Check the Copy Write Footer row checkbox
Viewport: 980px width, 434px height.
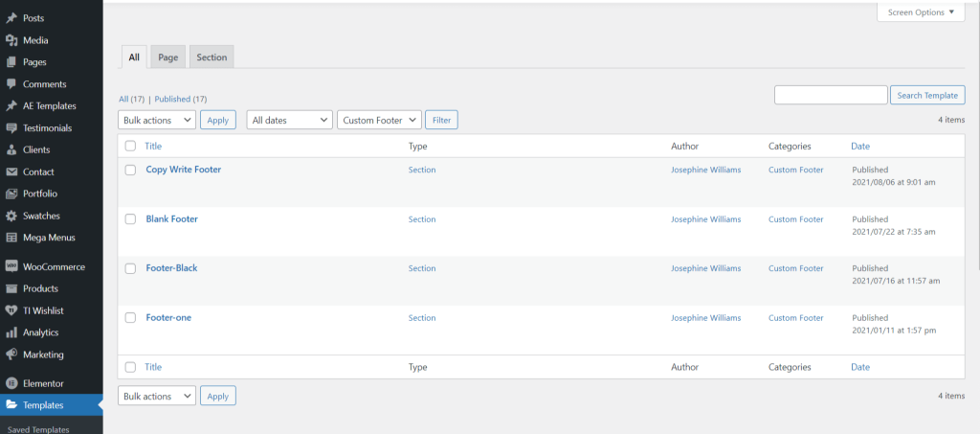[x=130, y=170]
